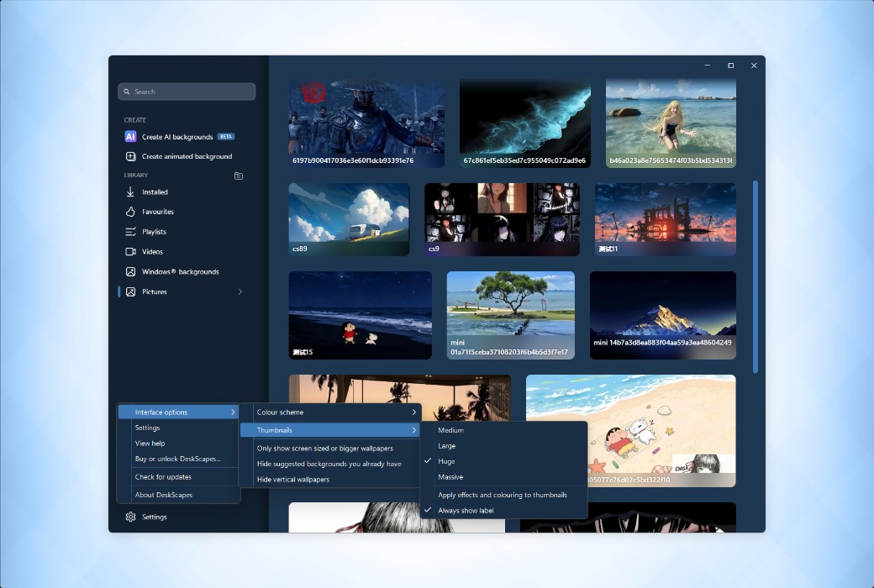
Task: Click the Videos camera icon
Action: [x=130, y=252]
